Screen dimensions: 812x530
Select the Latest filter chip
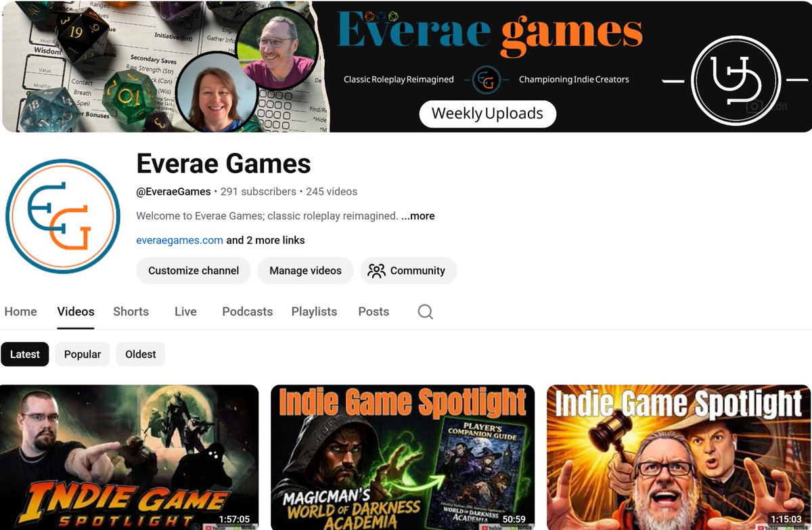(25, 354)
